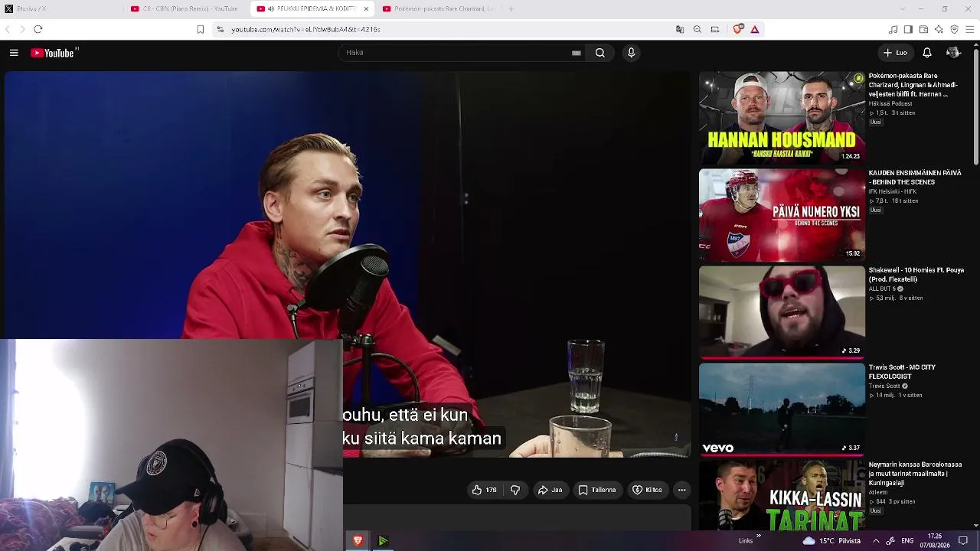Open the YouTube account avatar menu

[x=953, y=53]
